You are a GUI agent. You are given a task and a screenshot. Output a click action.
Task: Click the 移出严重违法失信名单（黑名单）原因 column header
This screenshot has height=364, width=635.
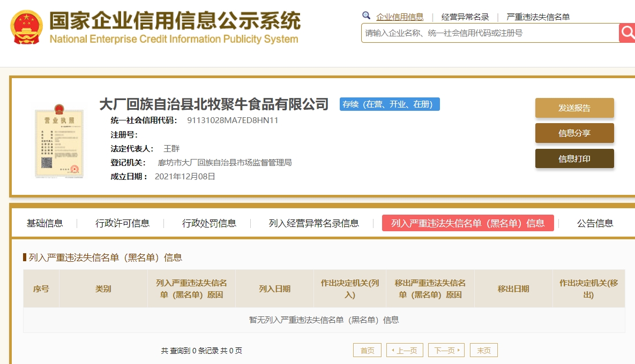coord(430,289)
